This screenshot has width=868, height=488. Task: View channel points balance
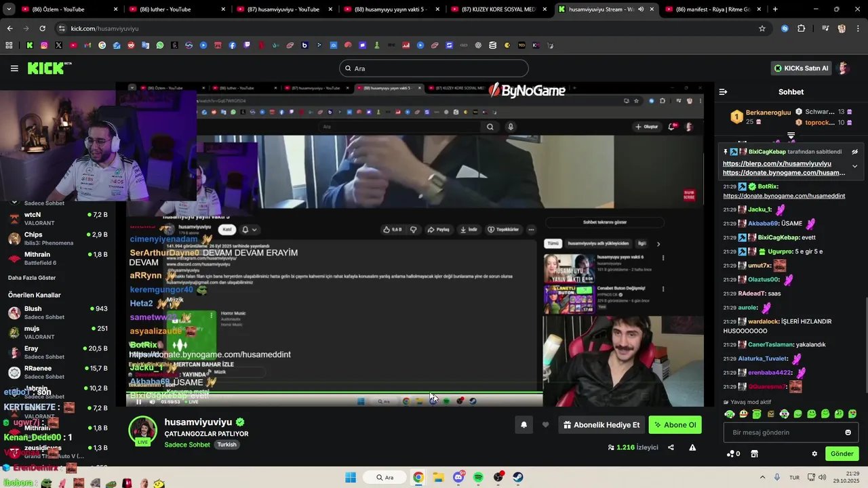[x=733, y=453]
